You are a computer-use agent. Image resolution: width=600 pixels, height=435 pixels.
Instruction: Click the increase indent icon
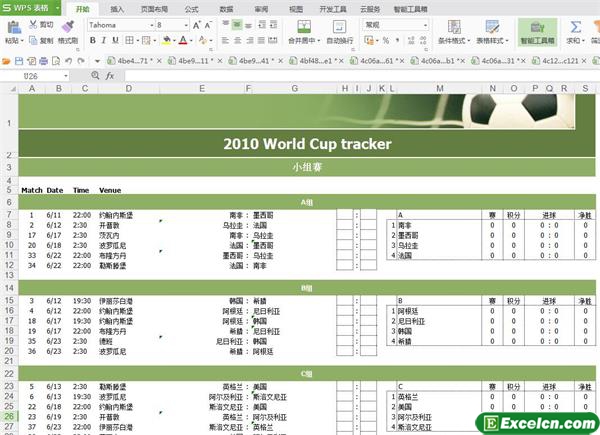tap(273, 25)
